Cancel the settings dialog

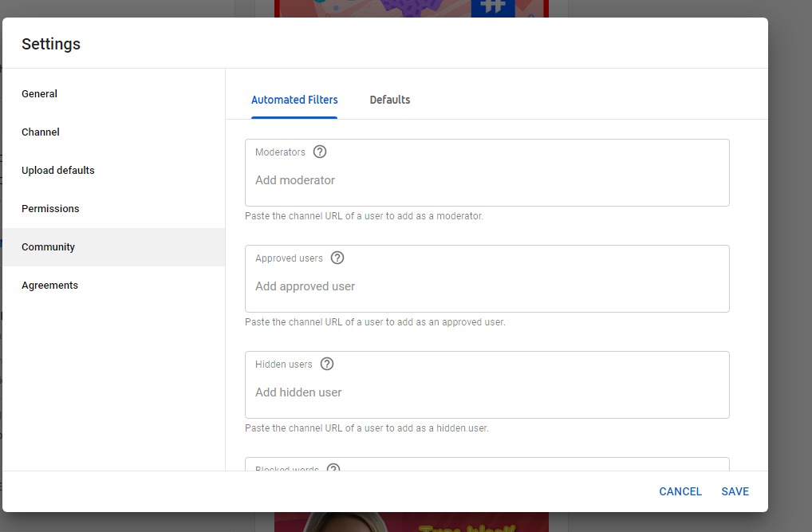[680, 491]
